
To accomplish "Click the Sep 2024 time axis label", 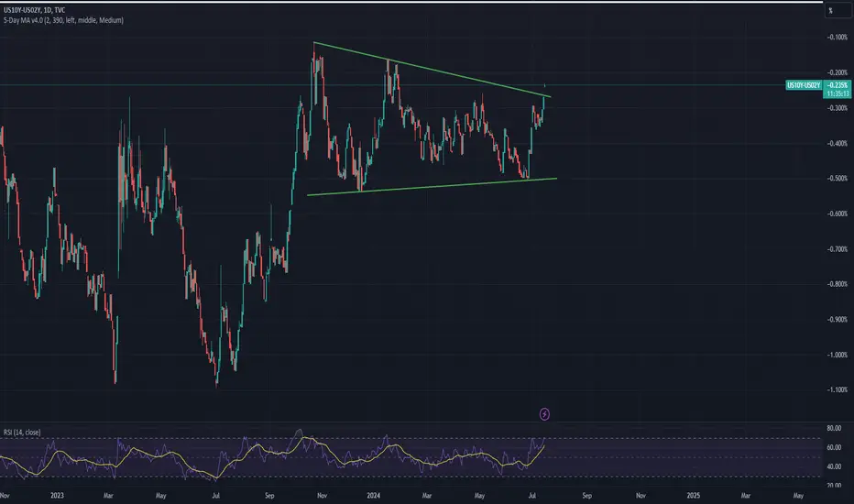I will pos(586,495).
